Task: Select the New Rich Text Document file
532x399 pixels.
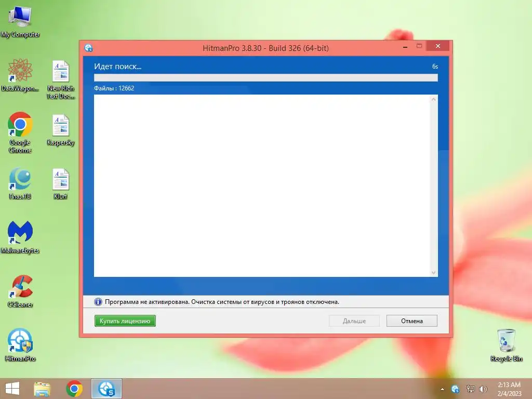Action: pyautogui.click(x=61, y=79)
